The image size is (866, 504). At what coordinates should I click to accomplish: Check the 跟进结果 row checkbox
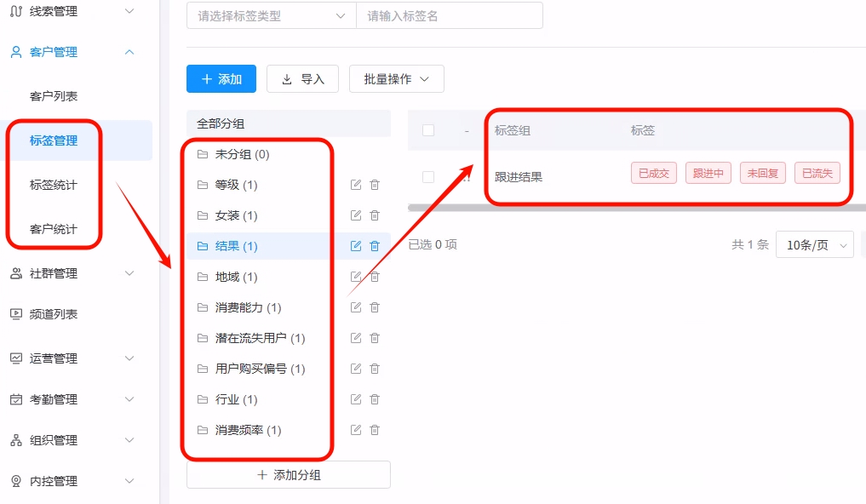(x=428, y=176)
